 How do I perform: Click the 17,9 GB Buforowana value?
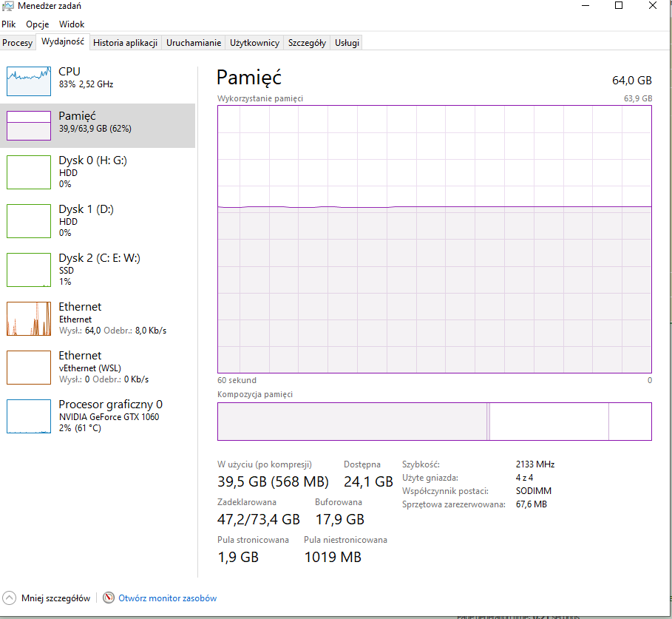point(340,519)
